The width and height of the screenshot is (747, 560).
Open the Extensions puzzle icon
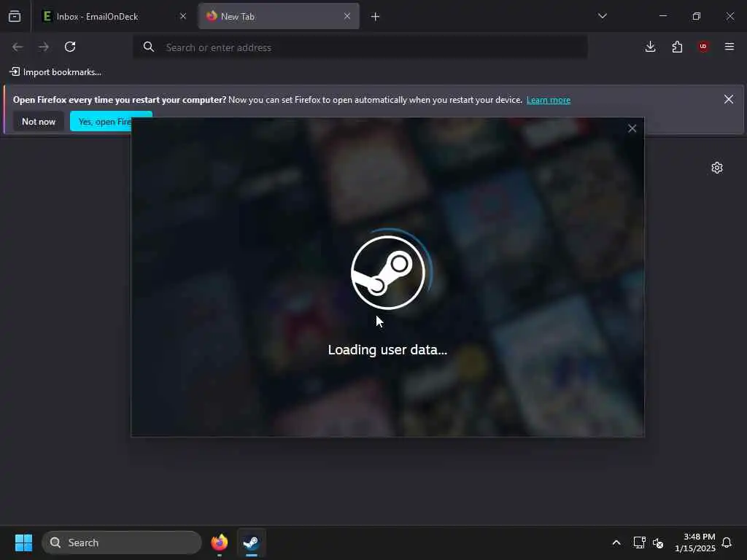click(x=677, y=47)
